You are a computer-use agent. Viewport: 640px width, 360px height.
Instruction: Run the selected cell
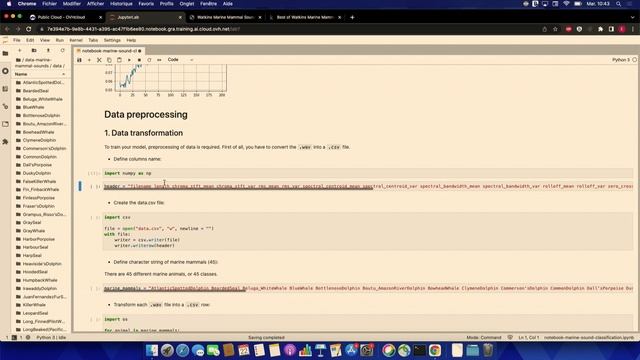[129, 60]
